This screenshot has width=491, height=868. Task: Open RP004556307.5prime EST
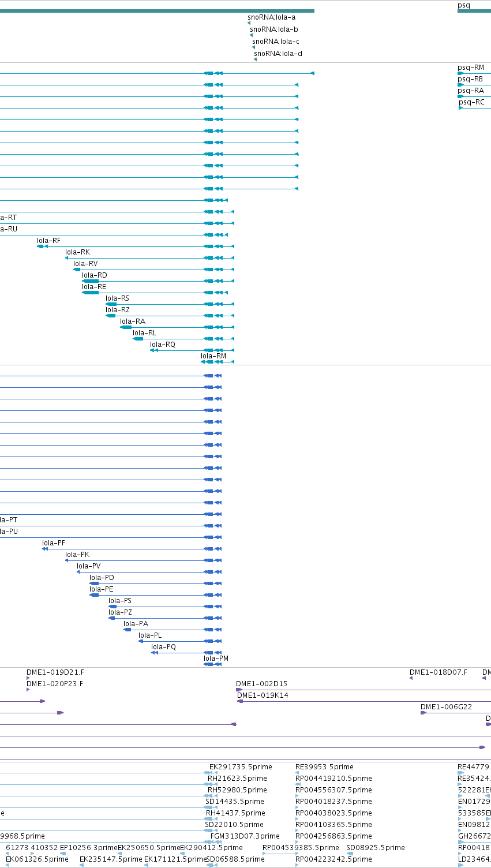coord(333,790)
